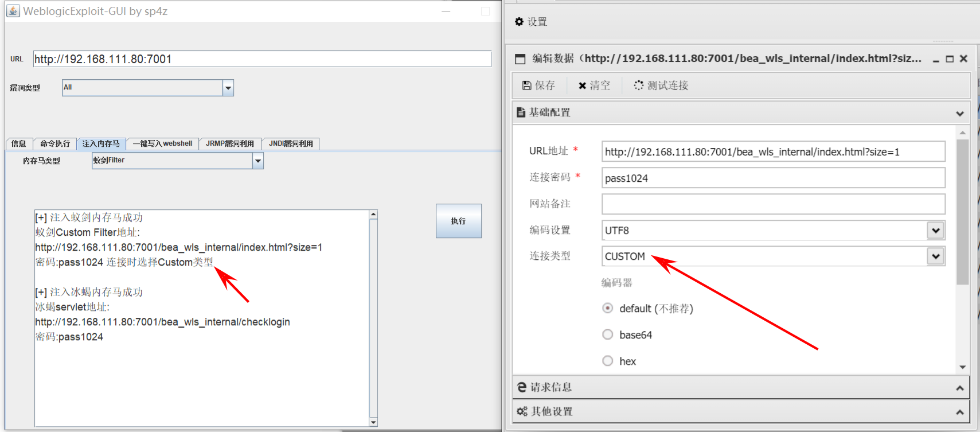The height and width of the screenshot is (432, 980).
Task: Select the hex encoder radio
Action: (x=608, y=361)
